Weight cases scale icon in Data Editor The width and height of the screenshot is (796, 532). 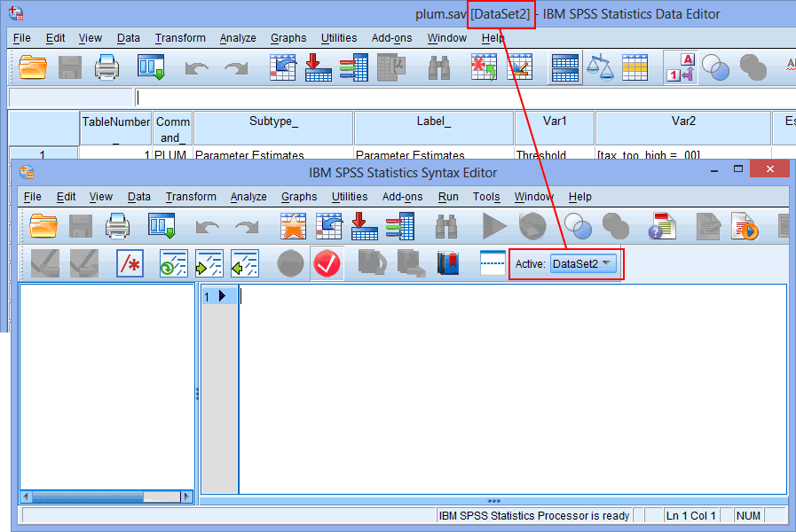tap(600, 67)
